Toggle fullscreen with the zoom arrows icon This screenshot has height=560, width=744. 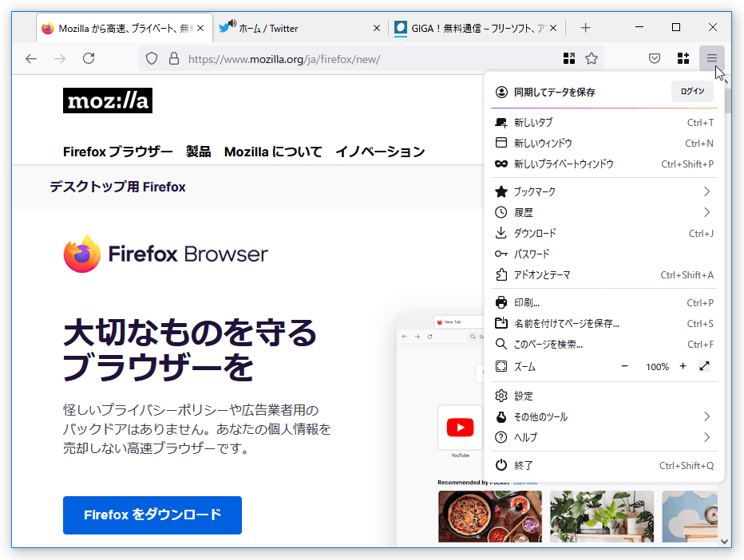(x=705, y=366)
